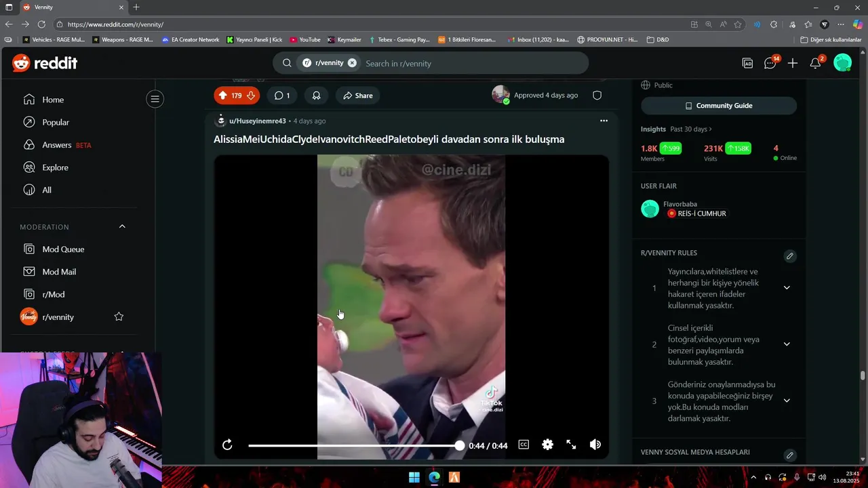This screenshot has height=488, width=868.
Task: Open the user avatar menu
Action: 842,63
